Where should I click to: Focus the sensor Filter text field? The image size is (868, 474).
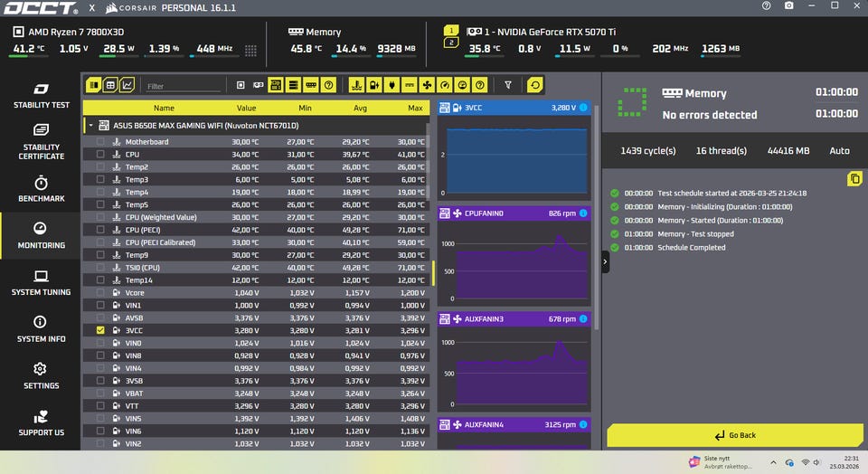pyautogui.click(x=183, y=86)
